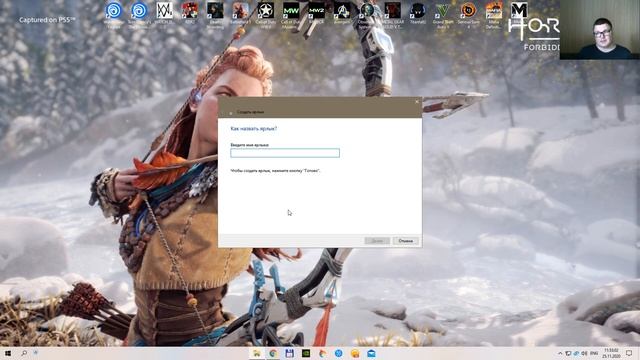Open File Explorer from the taskbar

click(257, 353)
